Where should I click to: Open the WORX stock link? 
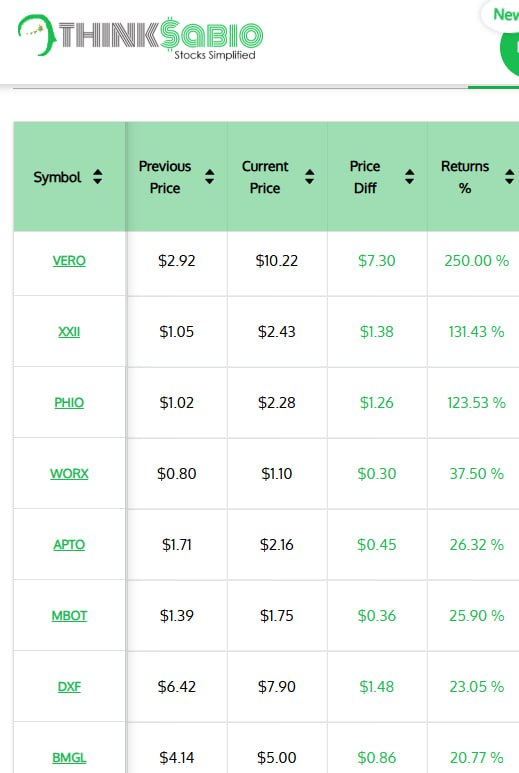pyautogui.click(x=69, y=473)
